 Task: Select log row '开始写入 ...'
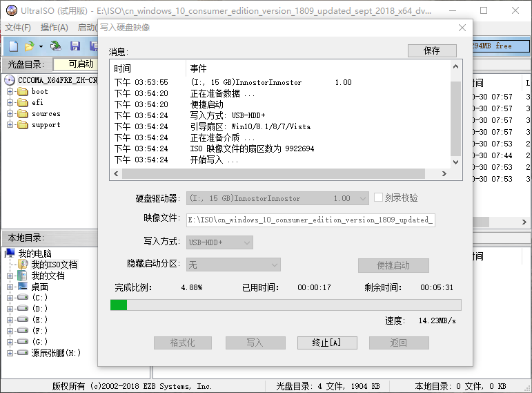281,160
